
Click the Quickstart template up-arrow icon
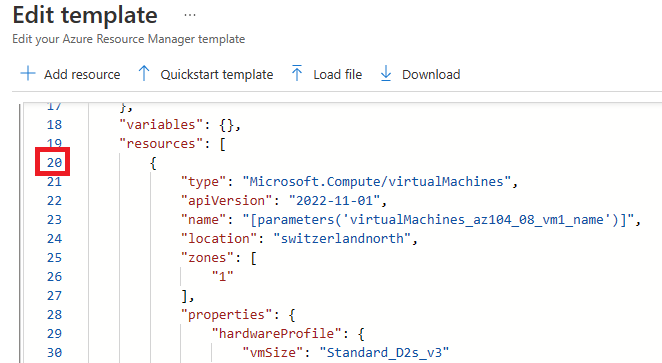(144, 73)
